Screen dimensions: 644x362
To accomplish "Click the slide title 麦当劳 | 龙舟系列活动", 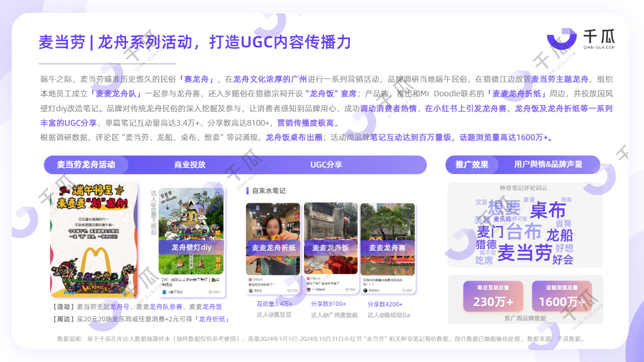I will click(195, 42).
